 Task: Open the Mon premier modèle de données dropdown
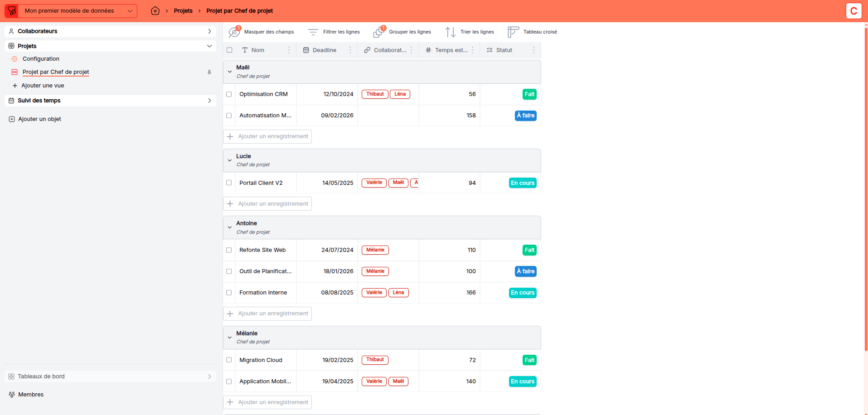tap(77, 11)
